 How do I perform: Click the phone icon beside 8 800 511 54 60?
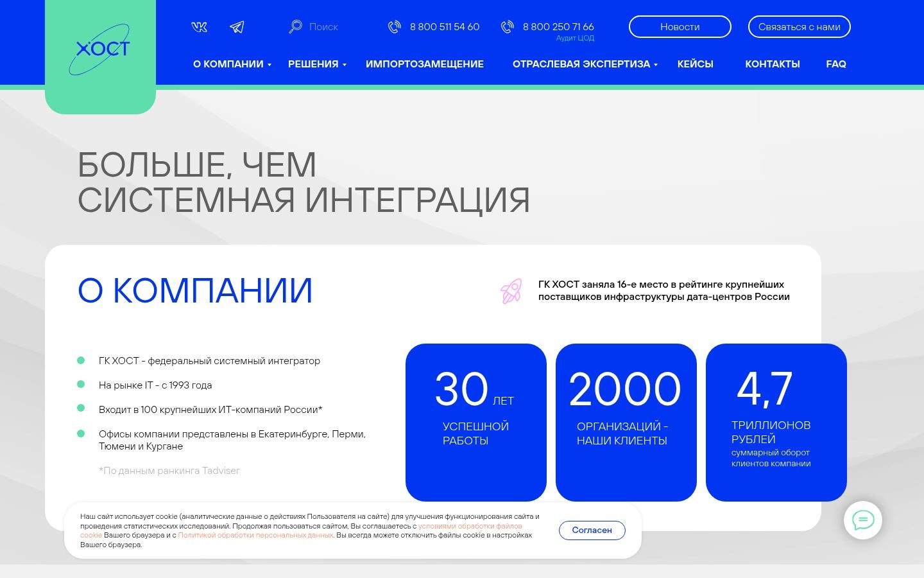(x=394, y=27)
